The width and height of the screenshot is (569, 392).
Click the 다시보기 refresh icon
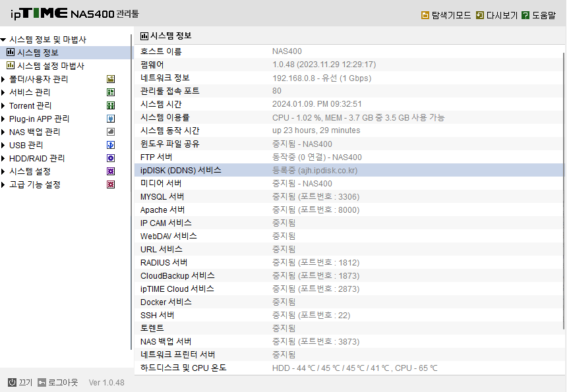click(x=480, y=15)
